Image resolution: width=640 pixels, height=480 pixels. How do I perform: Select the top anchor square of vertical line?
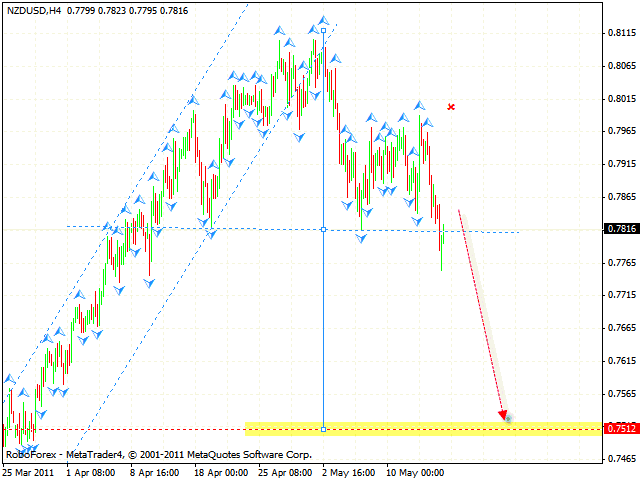click(x=323, y=31)
